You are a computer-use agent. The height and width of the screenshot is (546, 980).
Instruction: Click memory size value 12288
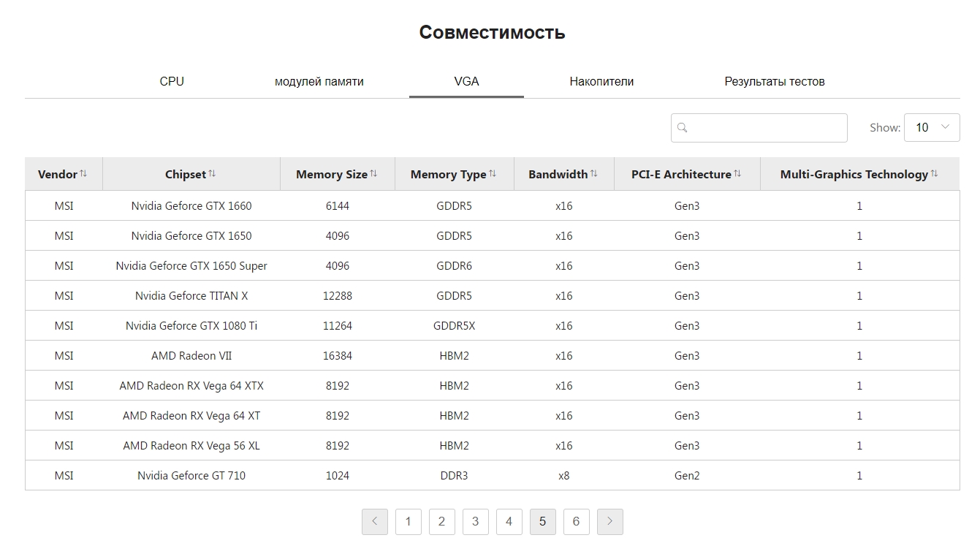tap(338, 296)
